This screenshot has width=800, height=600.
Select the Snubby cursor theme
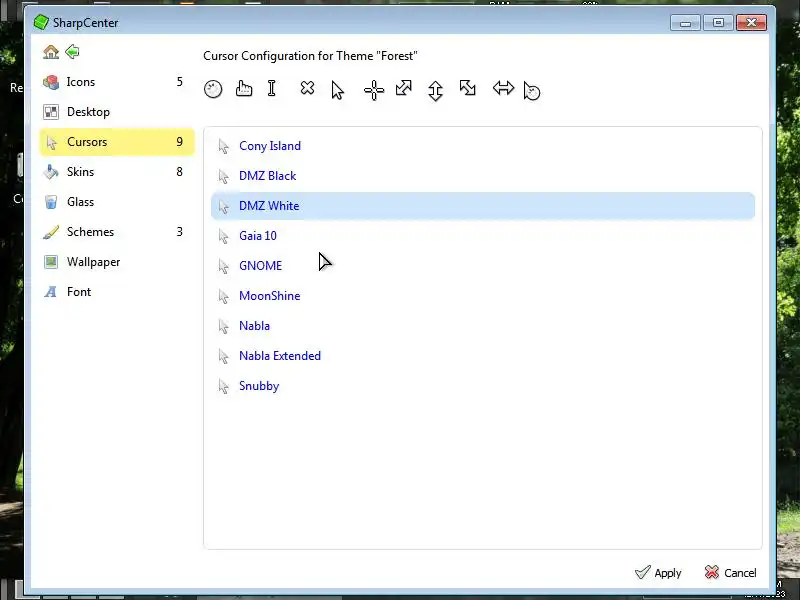click(483, 386)
